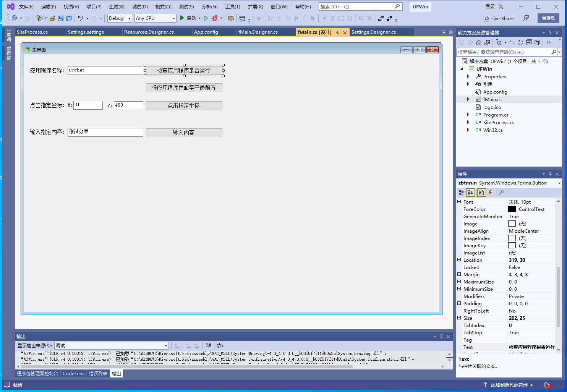Viewport: 567px width, 392px height.
Task: Toggle the Properties view button
Action: click(481, 193)
